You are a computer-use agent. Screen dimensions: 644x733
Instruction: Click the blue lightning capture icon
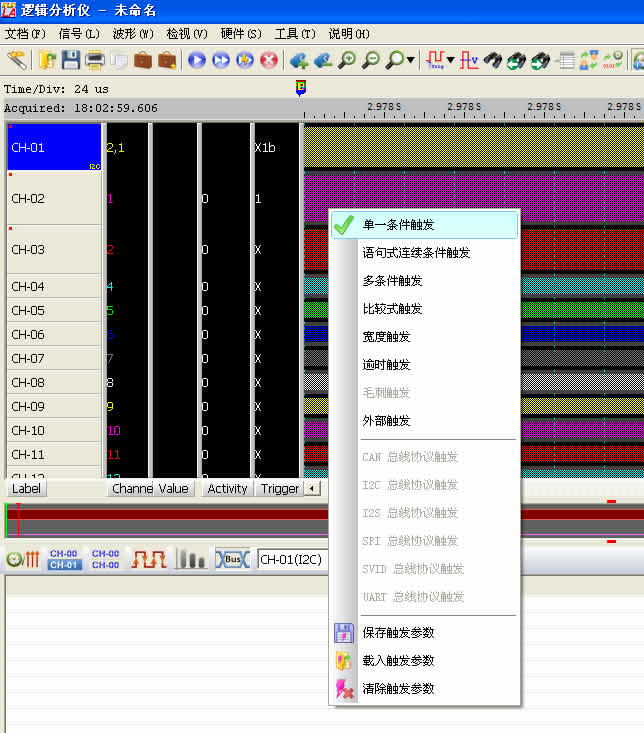click(245, 60)
